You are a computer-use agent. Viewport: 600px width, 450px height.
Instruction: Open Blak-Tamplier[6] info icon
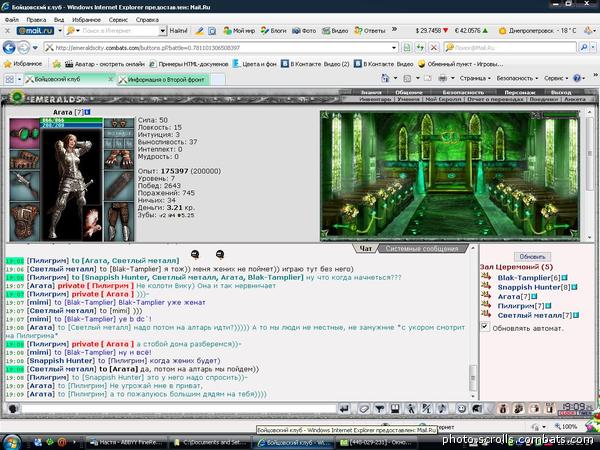click(564, 278)
